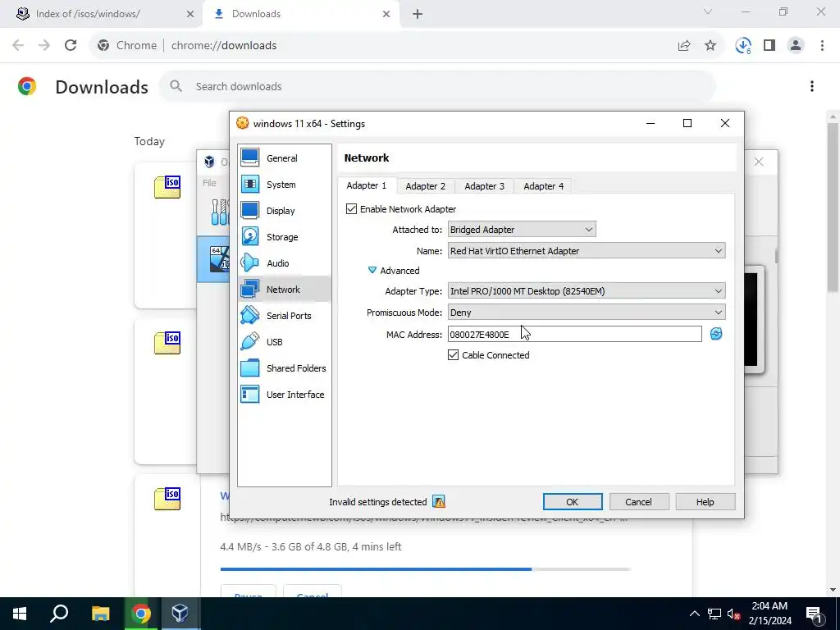
Task: Open File menu in VirtualBox Manager
Action: (209, 183)
